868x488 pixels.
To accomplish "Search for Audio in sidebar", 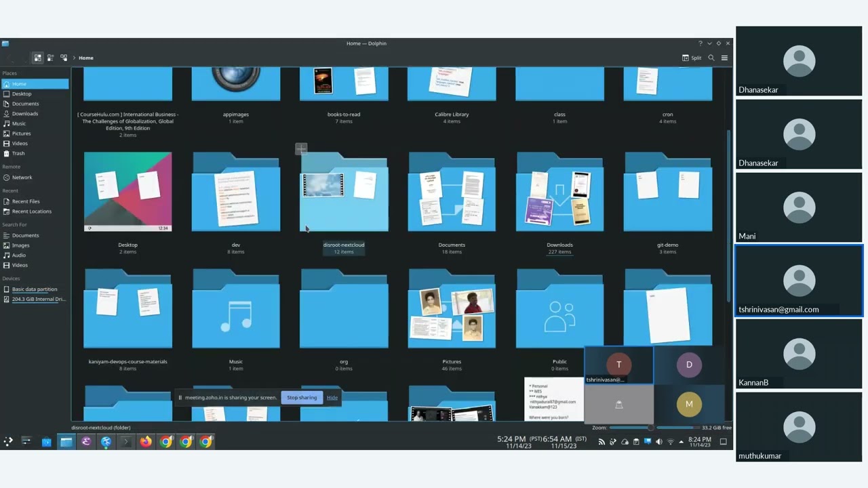I will click(x=35, y=255).
